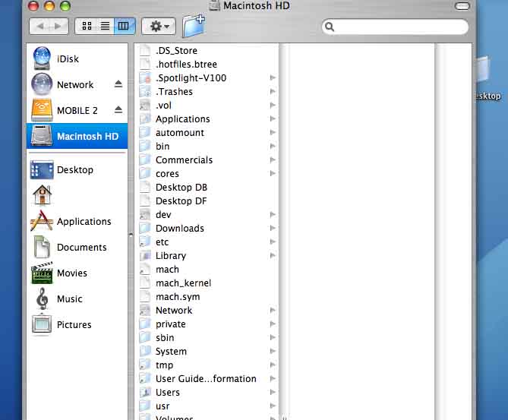Select the Desktop DF file
Screen dimensions: 508x420
207,201
